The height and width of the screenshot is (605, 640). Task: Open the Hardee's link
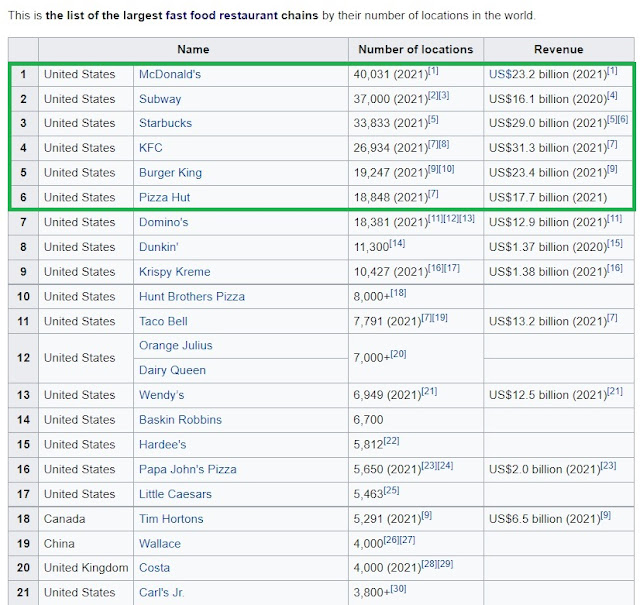(162, 445)
